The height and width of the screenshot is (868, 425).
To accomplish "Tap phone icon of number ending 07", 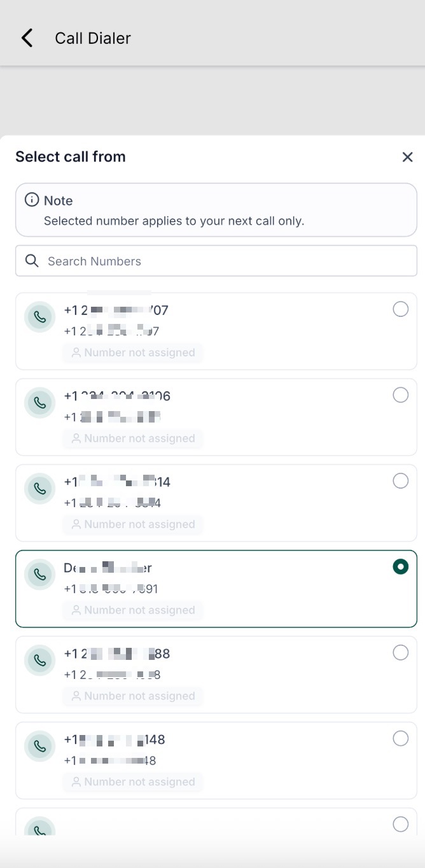I will tap(39, 317).
